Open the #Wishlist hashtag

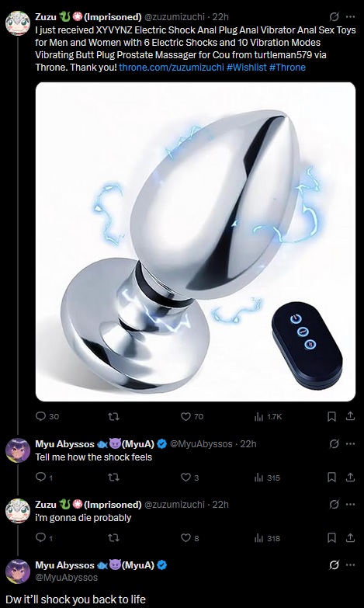(x=247, y=68)
